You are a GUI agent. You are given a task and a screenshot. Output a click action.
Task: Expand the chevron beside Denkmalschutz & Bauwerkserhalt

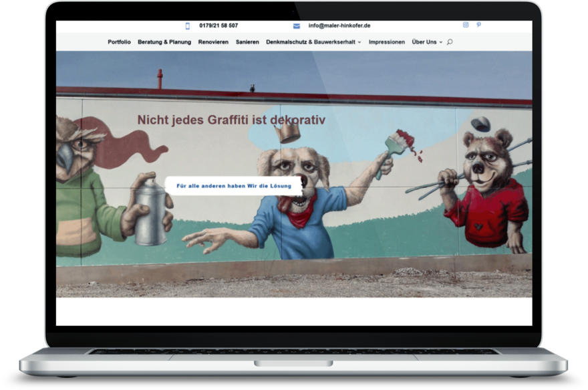coord(359,42)
